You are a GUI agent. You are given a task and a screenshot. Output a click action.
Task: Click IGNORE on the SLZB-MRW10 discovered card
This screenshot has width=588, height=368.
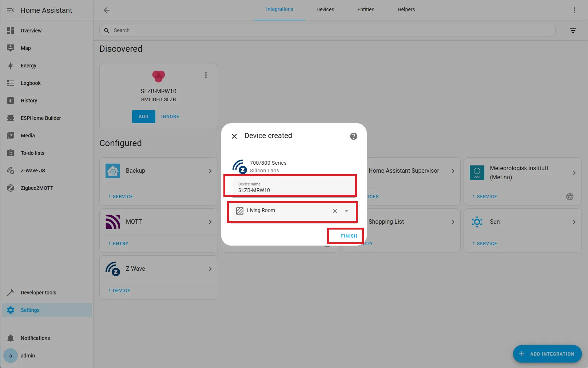170,116
